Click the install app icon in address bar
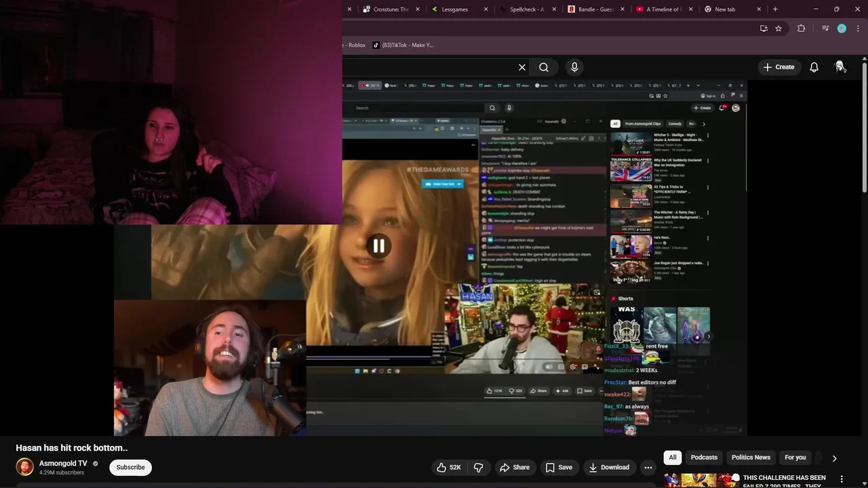 (764, 28)
